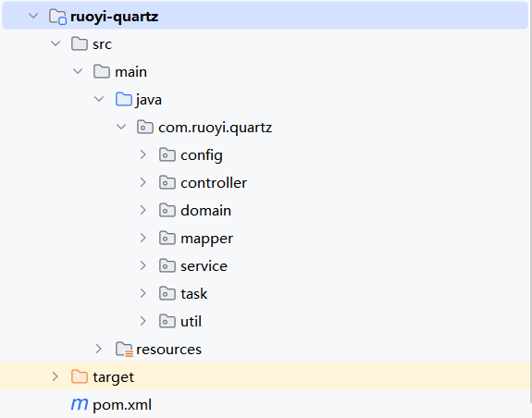Expand the target folder
The image size is (532, 418).
pyautogui.click(x=55, y=376)
